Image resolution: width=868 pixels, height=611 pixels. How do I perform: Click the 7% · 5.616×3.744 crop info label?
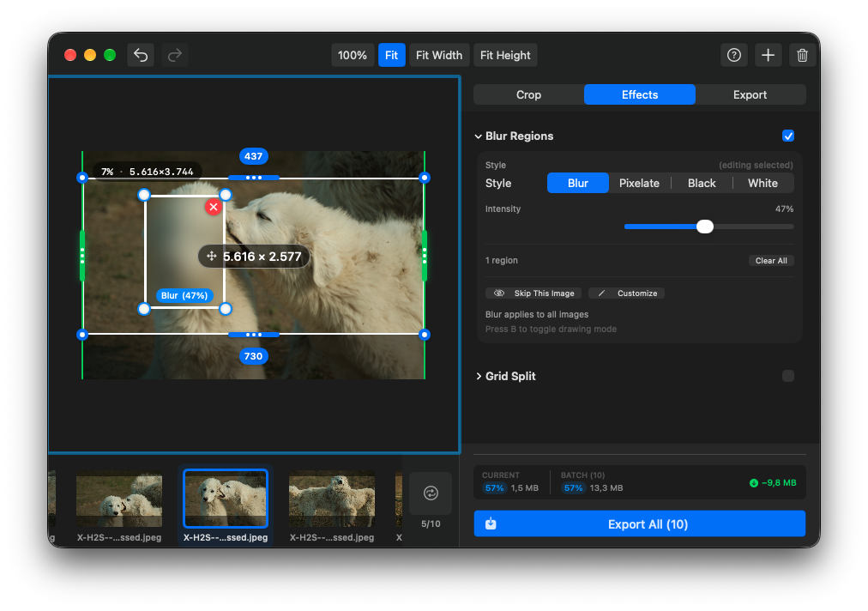[x=148, y=172]
